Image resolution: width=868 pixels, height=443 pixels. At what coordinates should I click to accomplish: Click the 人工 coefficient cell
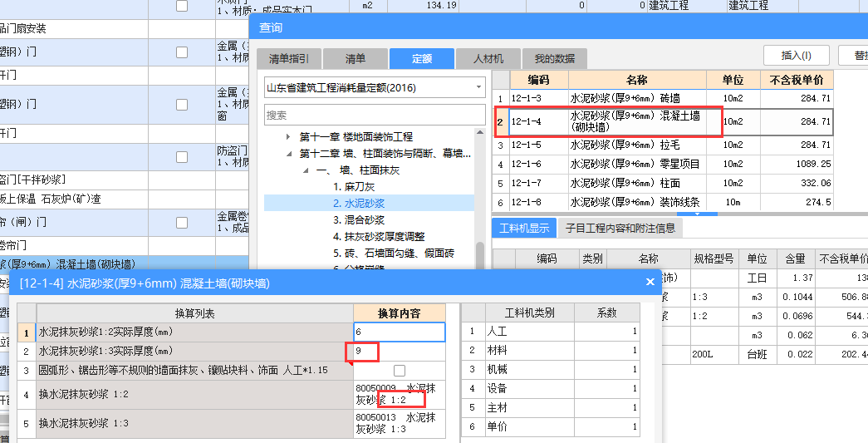click(606, 331)
